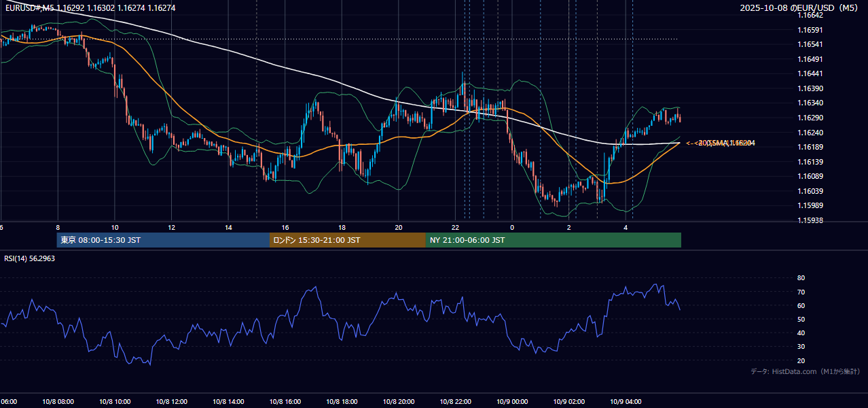The width and height of the screenshot is (868, 408).
Task: Click price axis label 1.16491
Action: point(810,59)
